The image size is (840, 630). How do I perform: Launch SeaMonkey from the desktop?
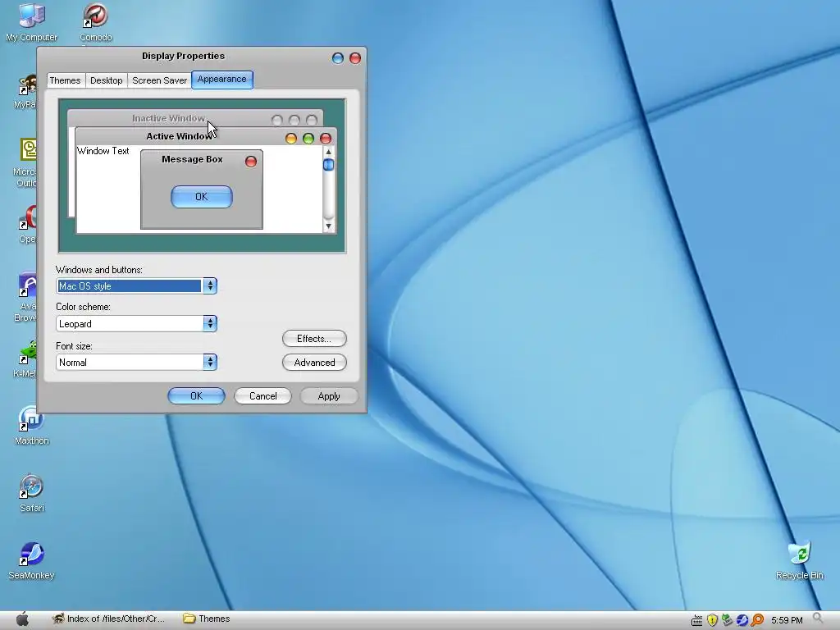[x=32, y=560]
